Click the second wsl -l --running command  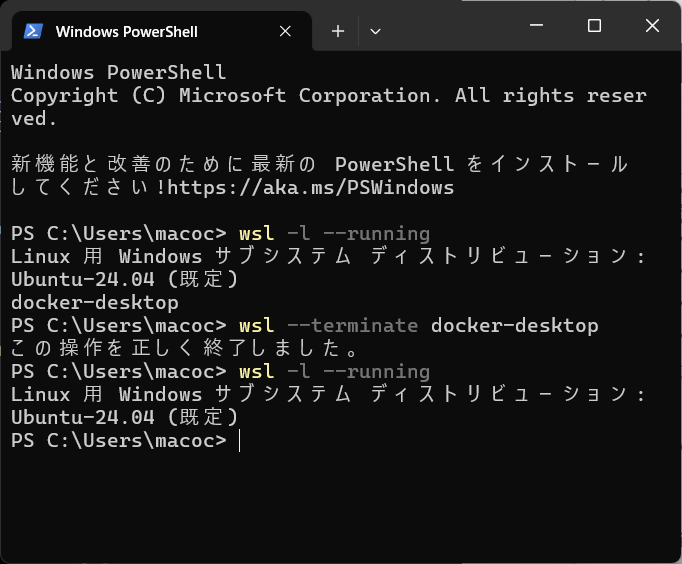point(334,372)
